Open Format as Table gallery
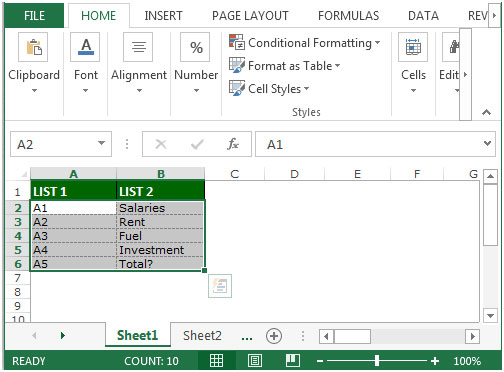 click(285, 66)
